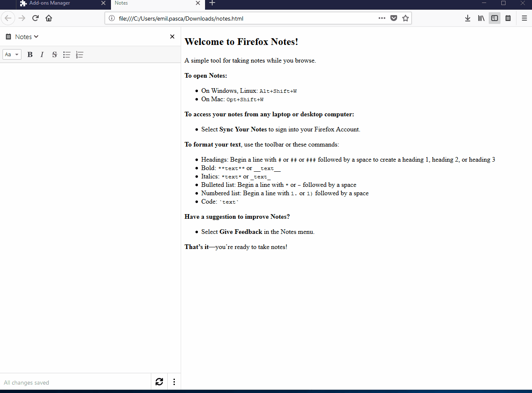
Task: Click 'Sync Your Notes' bold text
Action: coord(243,129)
